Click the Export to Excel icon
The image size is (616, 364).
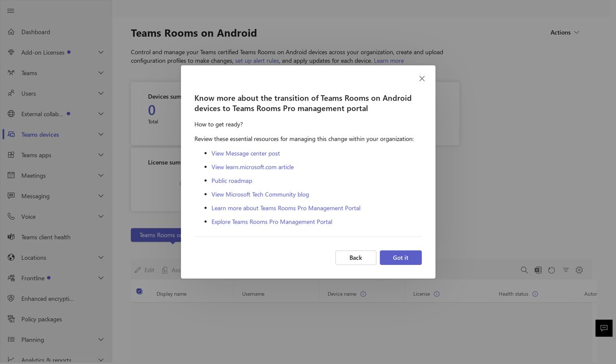pyautogui.click(x=538, y=270)
